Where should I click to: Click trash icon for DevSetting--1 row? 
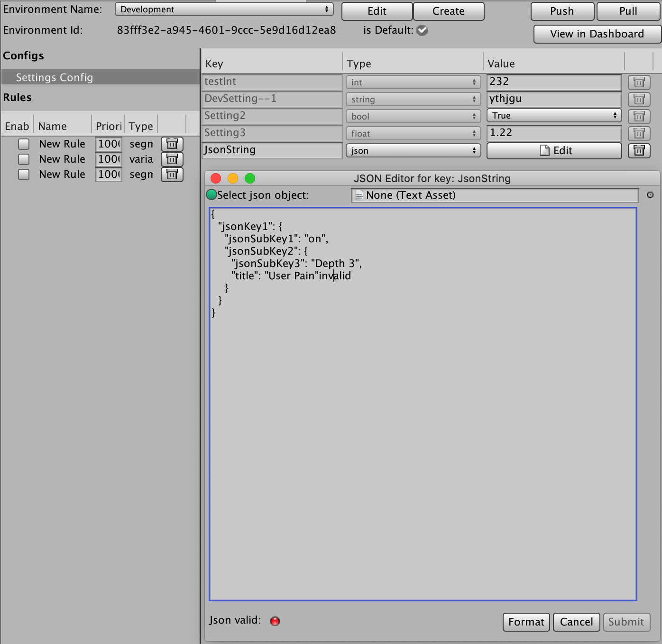(639, 100)
